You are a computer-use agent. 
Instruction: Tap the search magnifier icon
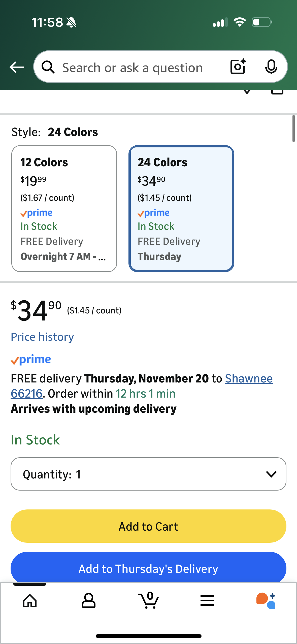pyautogui.click(x=48, y=67)
